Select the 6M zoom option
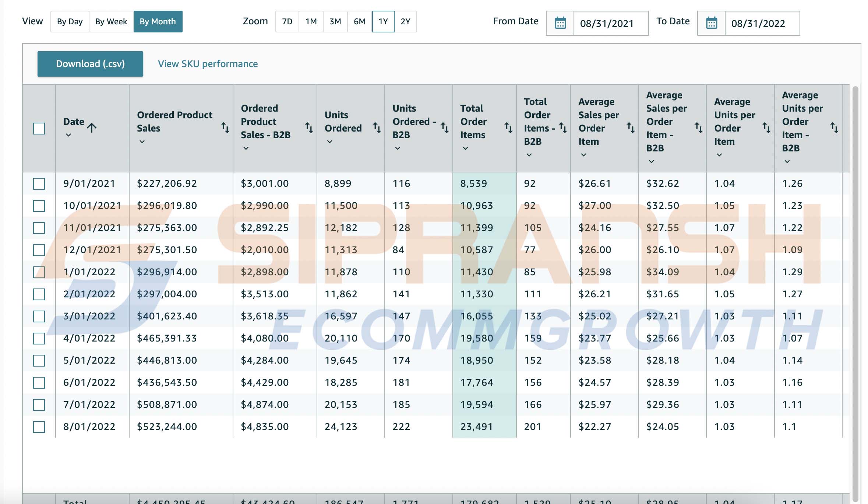868x504 pixels. click(359, 22)
